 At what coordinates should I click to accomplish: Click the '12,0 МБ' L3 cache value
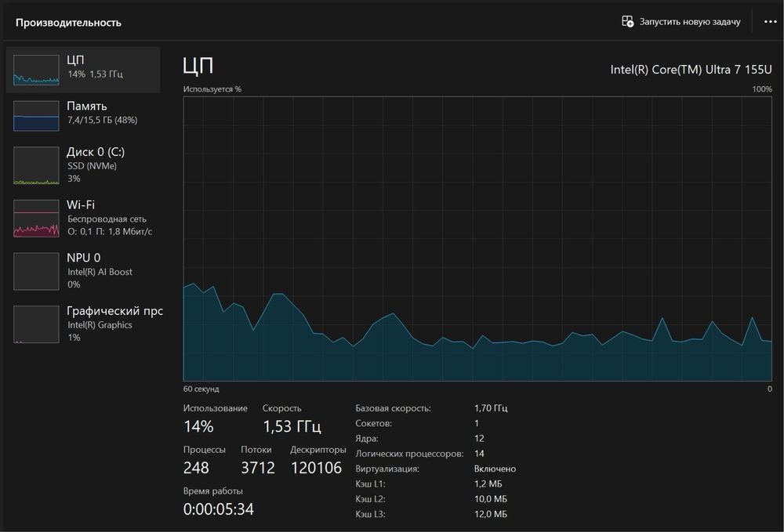(x=491, y=514)
